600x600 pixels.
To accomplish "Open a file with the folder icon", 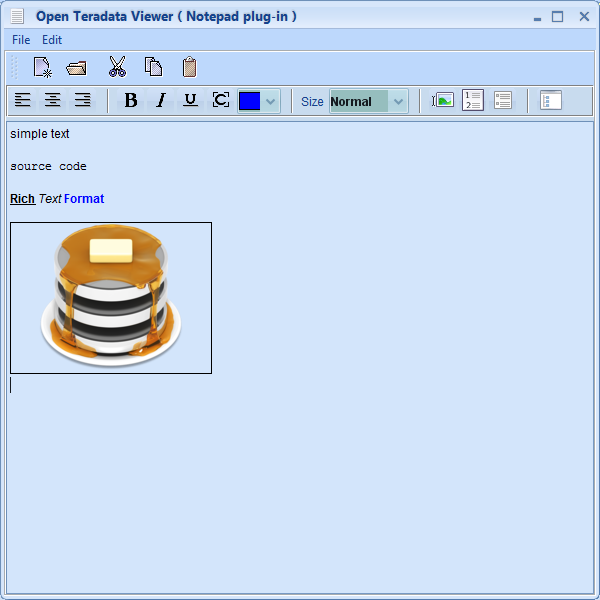I will tap(76, 68).
